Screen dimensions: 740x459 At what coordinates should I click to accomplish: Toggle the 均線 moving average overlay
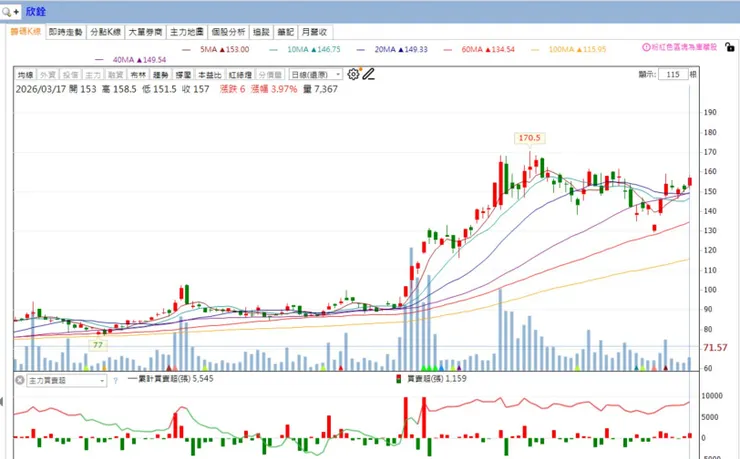[25, 75]
